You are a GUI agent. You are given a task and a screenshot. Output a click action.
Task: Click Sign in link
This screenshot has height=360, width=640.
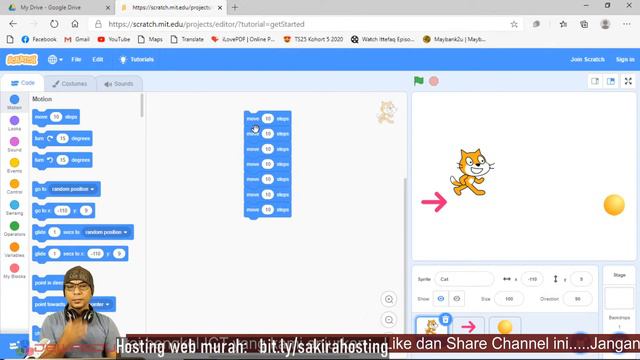click(x=625, y=60)
